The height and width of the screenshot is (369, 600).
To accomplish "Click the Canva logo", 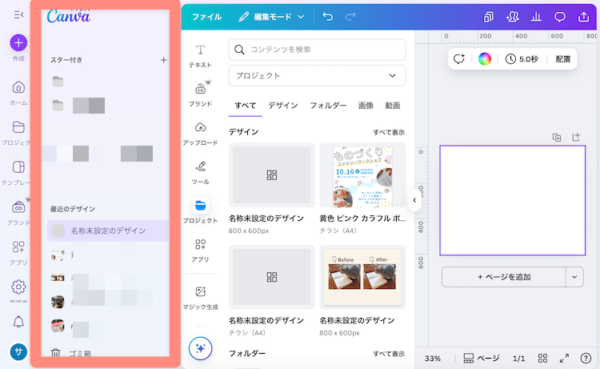I will pyautogui.click(x=68, y=16).
